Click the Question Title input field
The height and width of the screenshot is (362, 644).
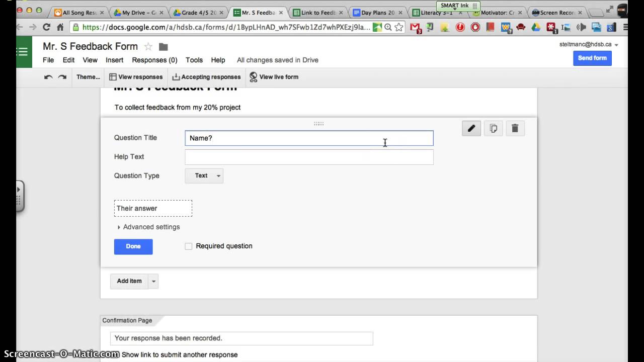309,138
